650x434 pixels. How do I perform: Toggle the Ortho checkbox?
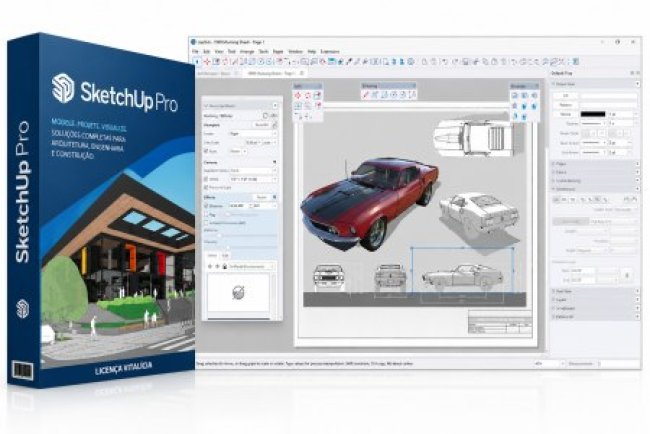(x=206, y=179)
